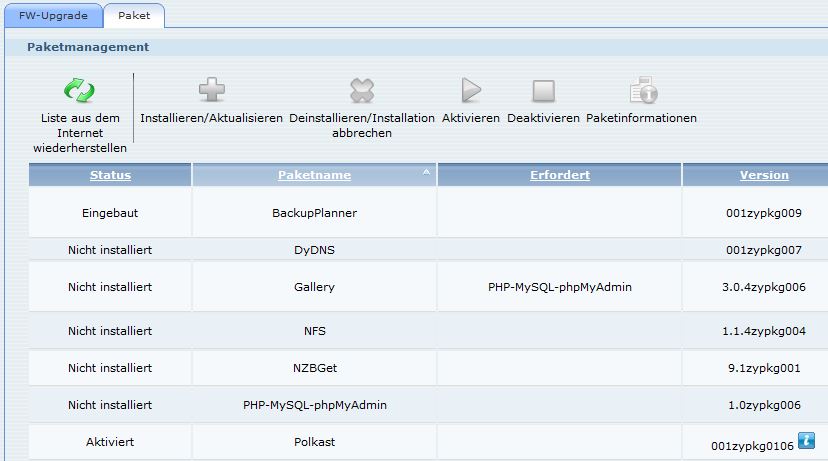The height and width of the screenshot is (461, 828).
Task: Sort table by Paketname column
Action: tap(314, 175)
